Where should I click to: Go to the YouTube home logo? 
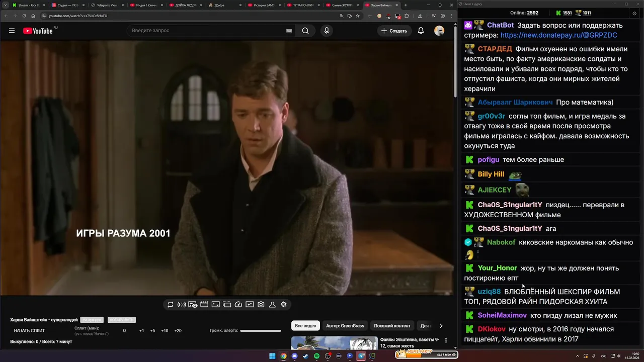pyautogui.click(x=38, y=31)
